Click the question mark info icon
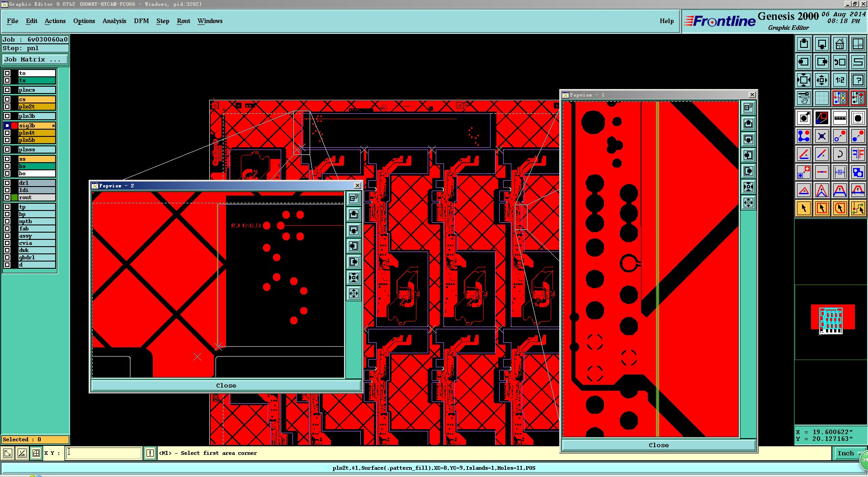868x477 pixels. 858,80
